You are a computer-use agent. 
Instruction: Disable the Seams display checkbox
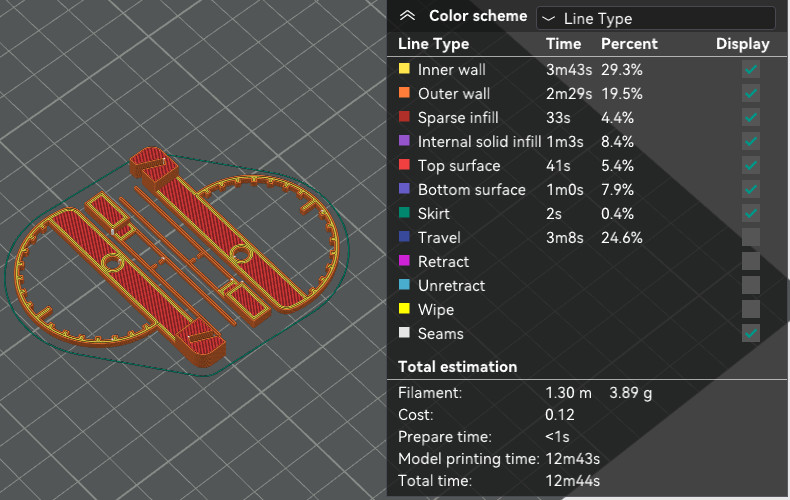[751, 334]
